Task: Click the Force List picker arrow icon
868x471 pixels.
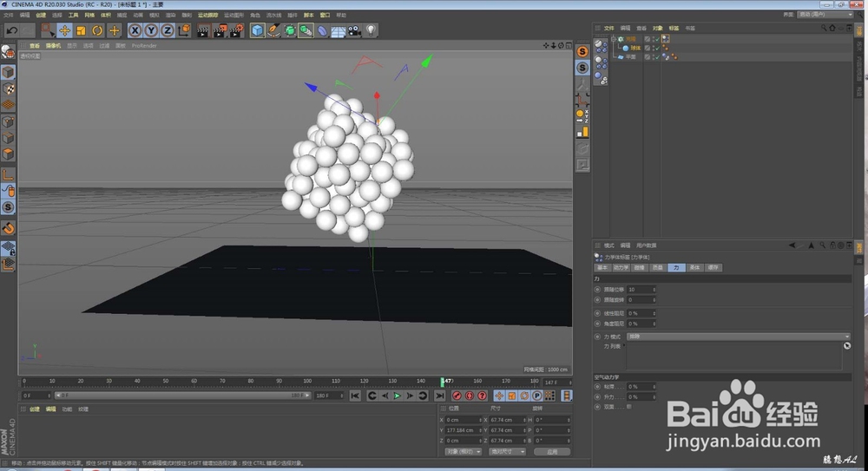Action: pos(847,346)
